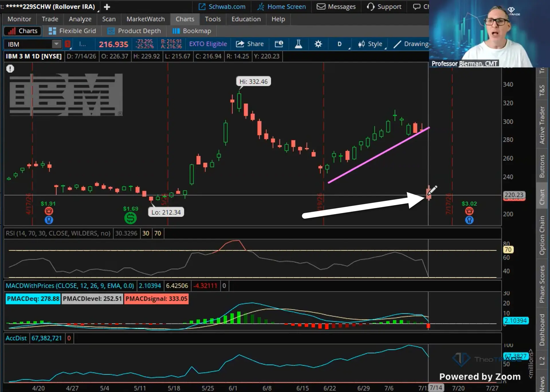Open the Drawings menu
550x392 pixels.
(411, 44)
